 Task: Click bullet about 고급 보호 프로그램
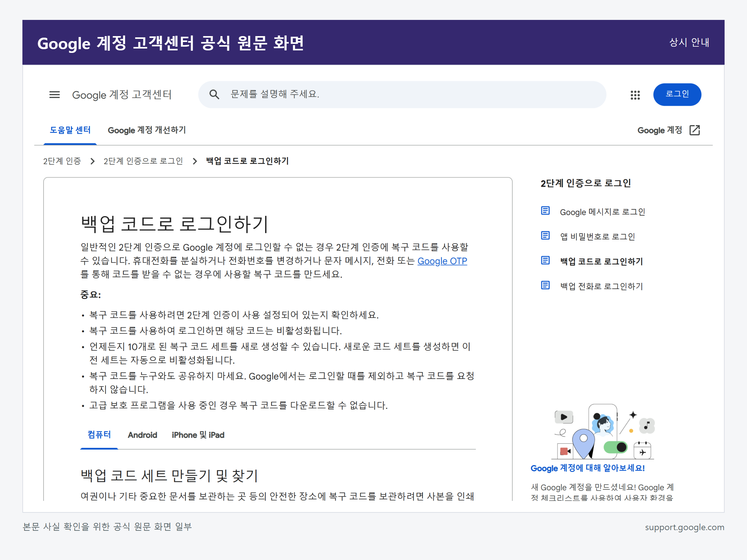coord(238,405)
